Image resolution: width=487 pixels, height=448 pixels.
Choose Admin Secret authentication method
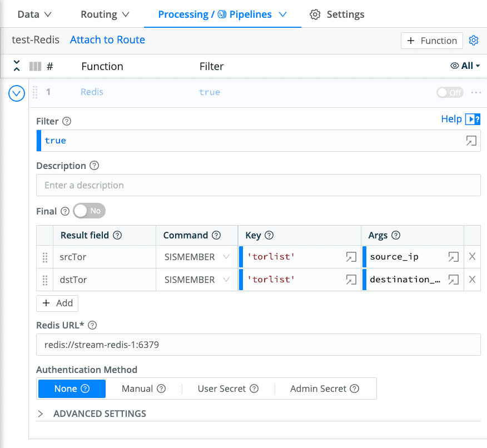coord(324,389)
